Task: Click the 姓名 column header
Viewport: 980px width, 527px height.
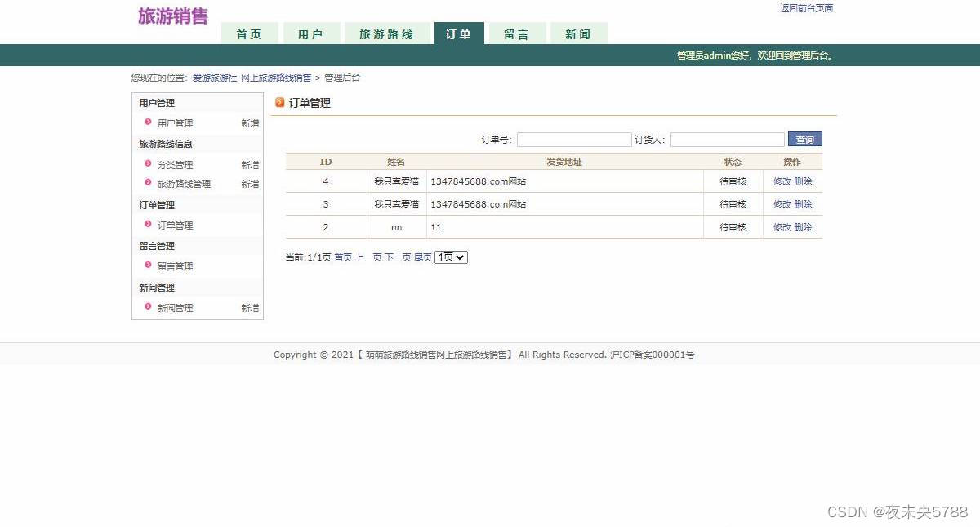Action: 396,162
